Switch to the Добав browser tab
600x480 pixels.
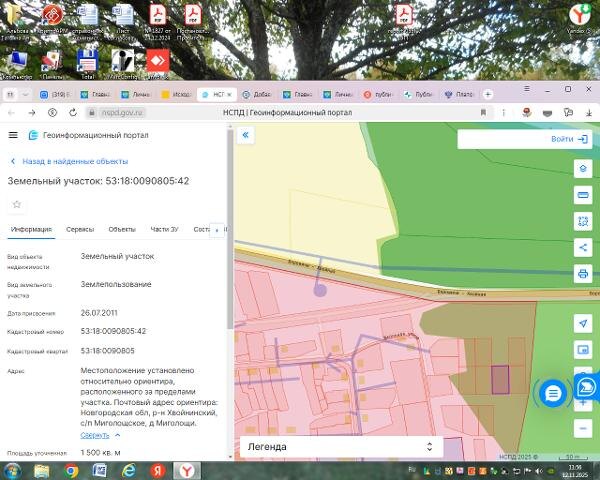(x=257, y=94)
